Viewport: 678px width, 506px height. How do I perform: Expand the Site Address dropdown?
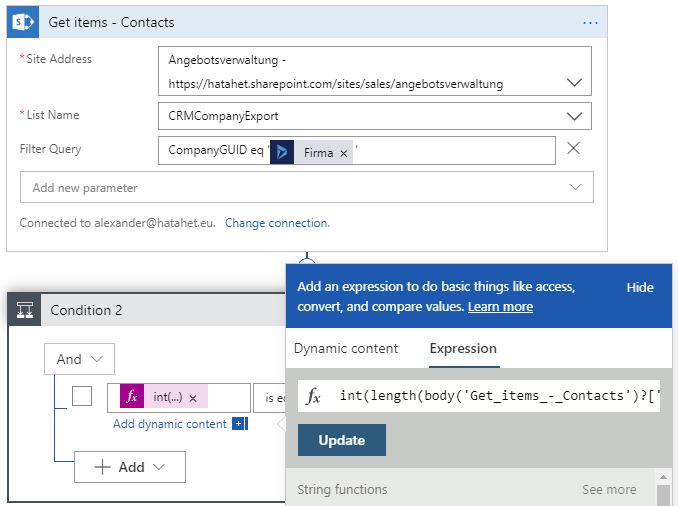(574, 82)
